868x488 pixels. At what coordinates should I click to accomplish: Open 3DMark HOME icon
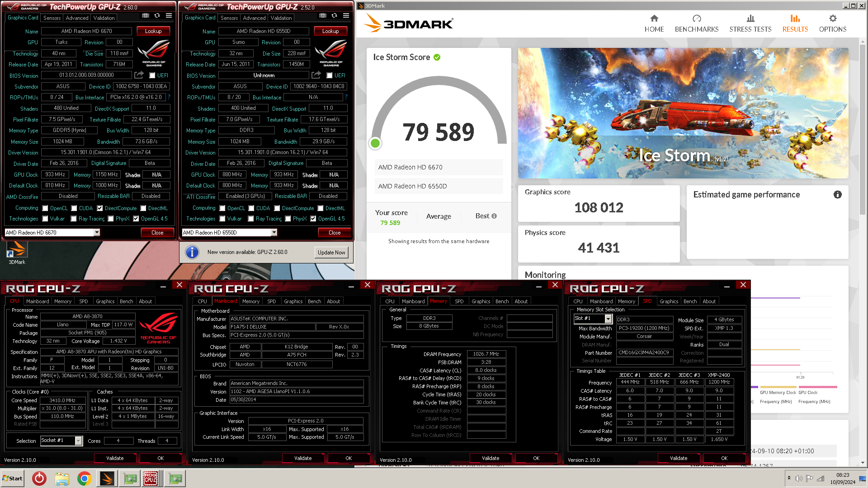click(654, 19)
